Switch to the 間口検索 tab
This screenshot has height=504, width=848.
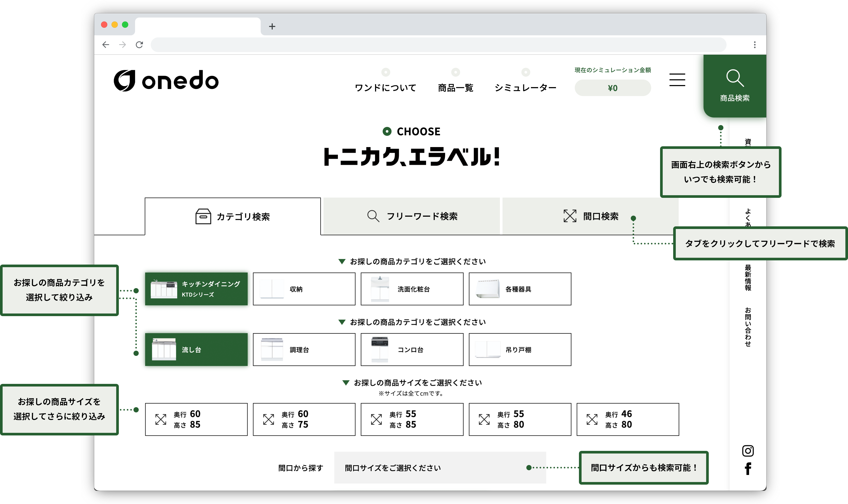[590, 216]
